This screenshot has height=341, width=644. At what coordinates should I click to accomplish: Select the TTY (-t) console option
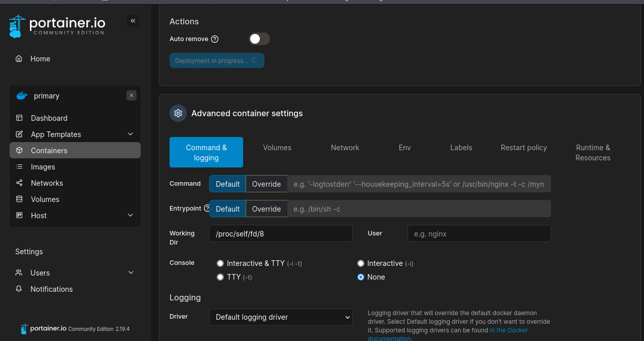coord(220,277)
